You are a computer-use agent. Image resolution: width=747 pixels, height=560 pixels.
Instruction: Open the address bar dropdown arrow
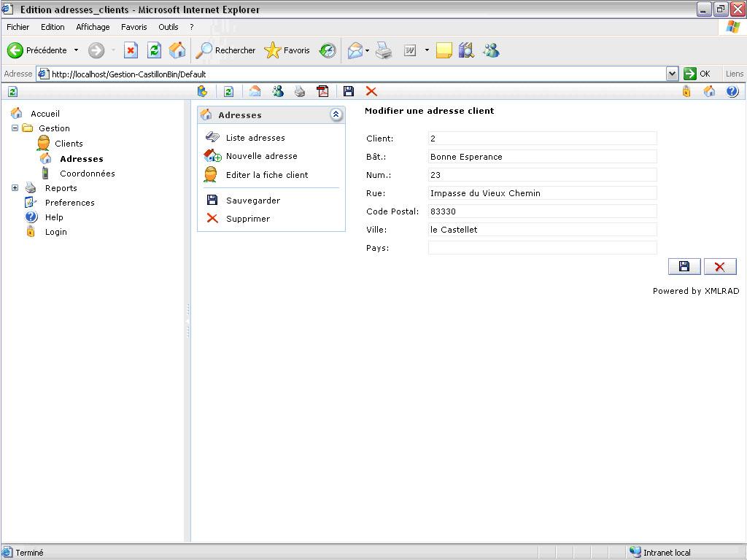tap(672, 74)
